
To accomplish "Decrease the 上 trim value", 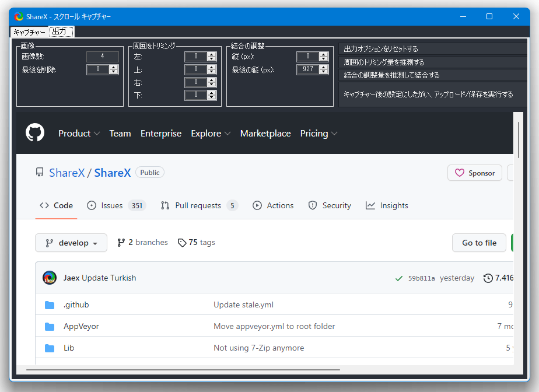I will coord(212,72).
